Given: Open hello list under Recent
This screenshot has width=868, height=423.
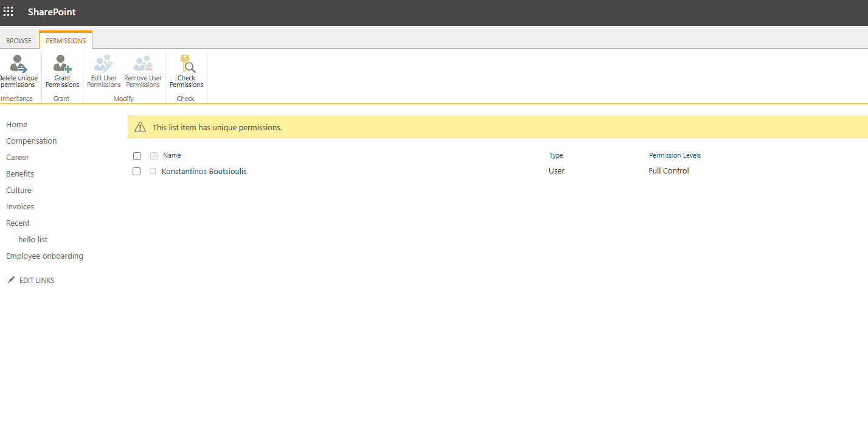Looking at the screenshot, I should pos(33,240).
